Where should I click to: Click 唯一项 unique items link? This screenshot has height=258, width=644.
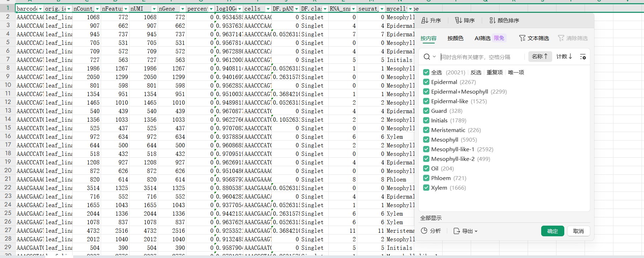pyautogui.click(x=516, y=72)
